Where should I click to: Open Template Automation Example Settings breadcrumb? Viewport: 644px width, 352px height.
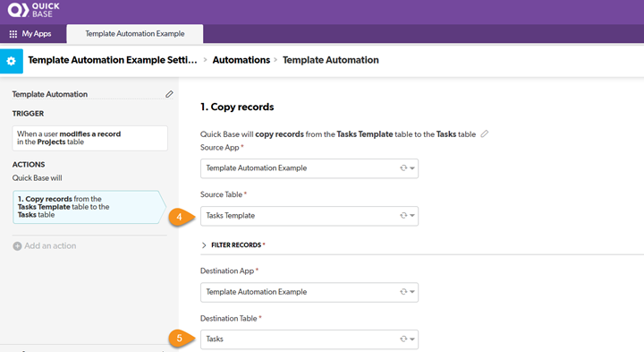[113, 60]
